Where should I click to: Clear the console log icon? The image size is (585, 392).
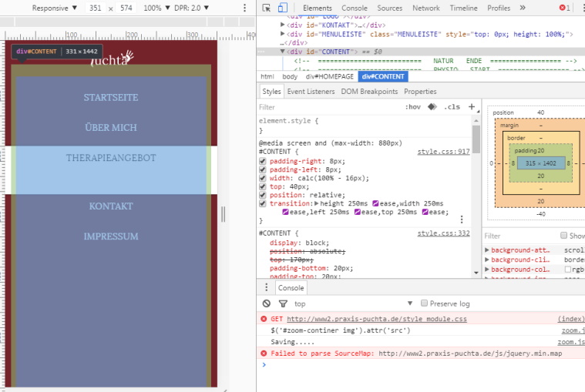coord(267,303)
